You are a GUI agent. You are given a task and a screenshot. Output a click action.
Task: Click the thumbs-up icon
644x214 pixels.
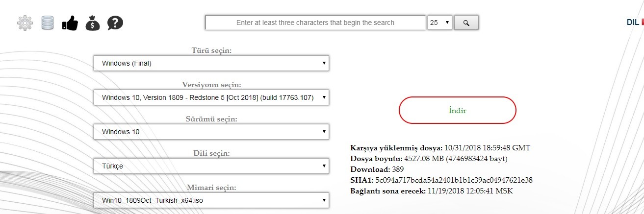(x=70, y=23)
